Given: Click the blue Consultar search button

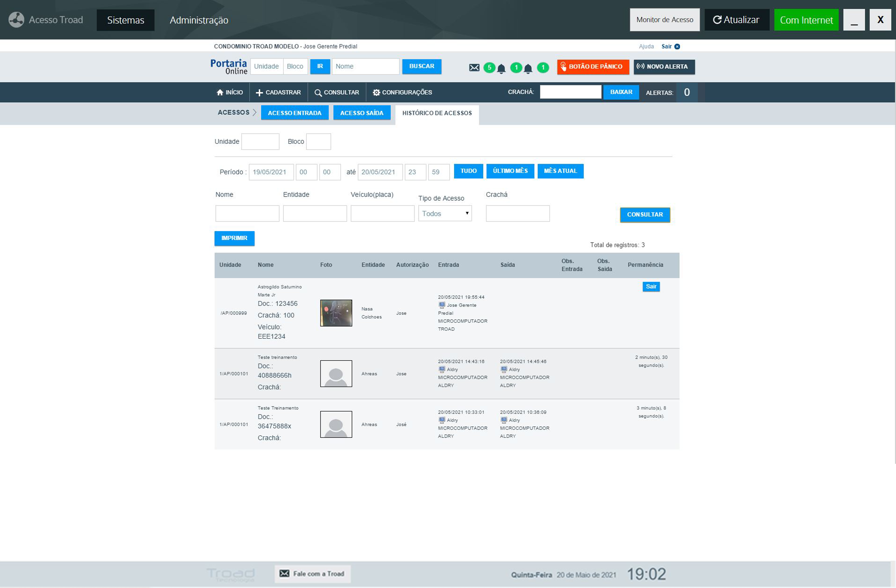Looking at the screenshot, I should (644, 214).
